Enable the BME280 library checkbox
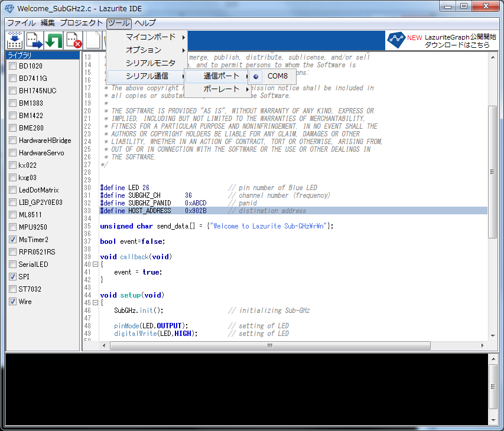This screenshot has height=431, width=504. click(x=12, y=128)
